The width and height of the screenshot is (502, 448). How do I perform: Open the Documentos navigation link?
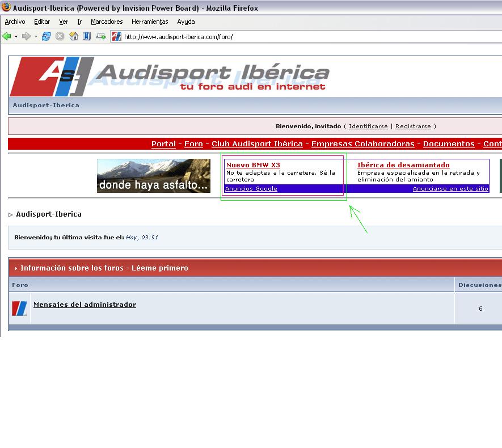point(449,143)
